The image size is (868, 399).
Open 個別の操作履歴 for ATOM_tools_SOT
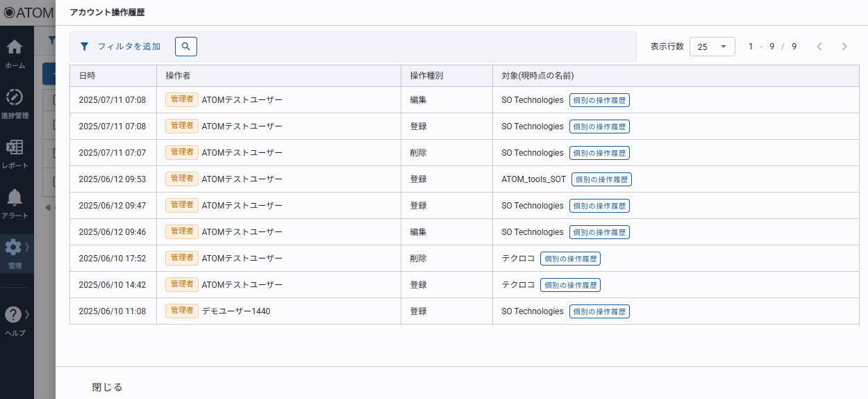pos(601,179)
